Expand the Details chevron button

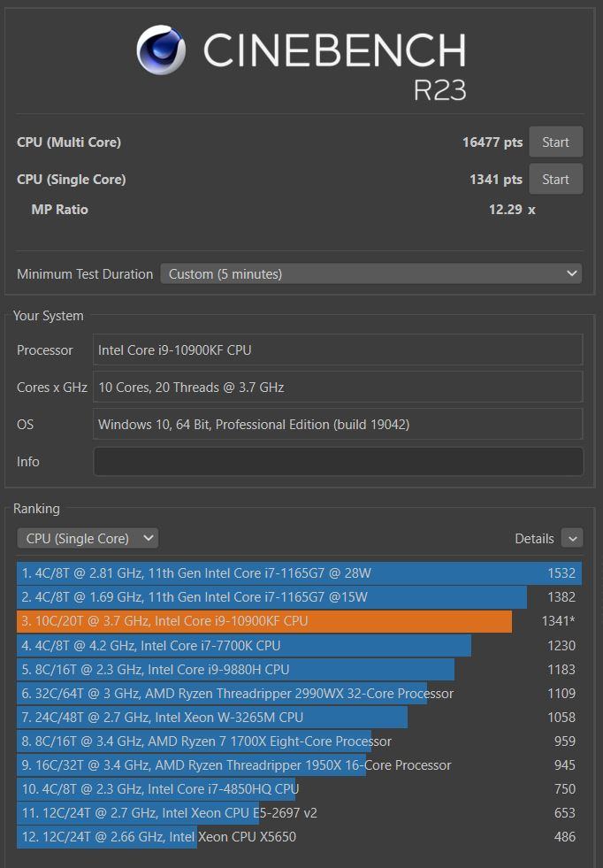(x=572, y=538)
